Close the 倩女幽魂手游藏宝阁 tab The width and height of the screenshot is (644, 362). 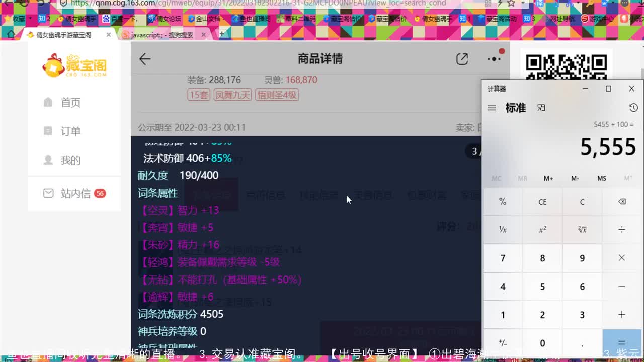click(x=109, y=35)
